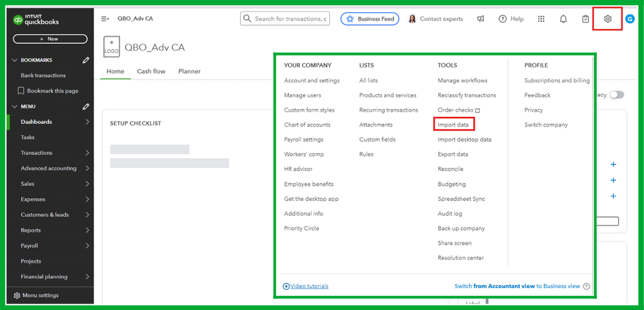
Task: Expand the Expenses submenu arrow
Action: tap(88, 200)
